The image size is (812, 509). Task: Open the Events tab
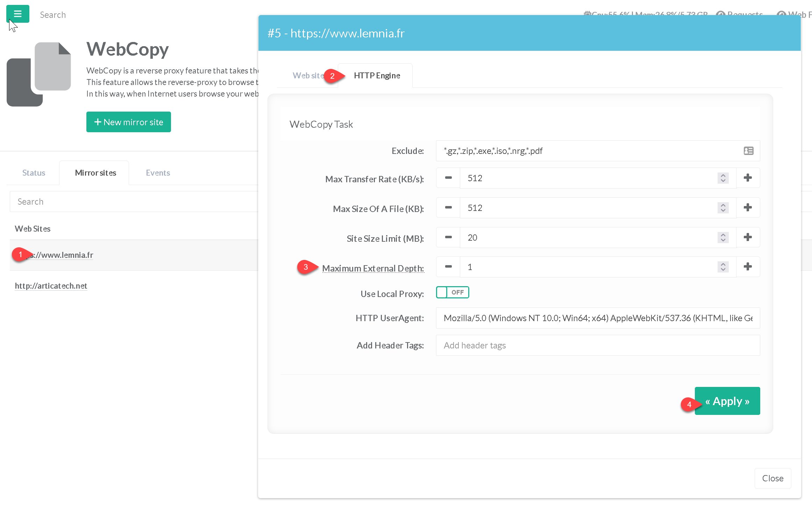158,173
